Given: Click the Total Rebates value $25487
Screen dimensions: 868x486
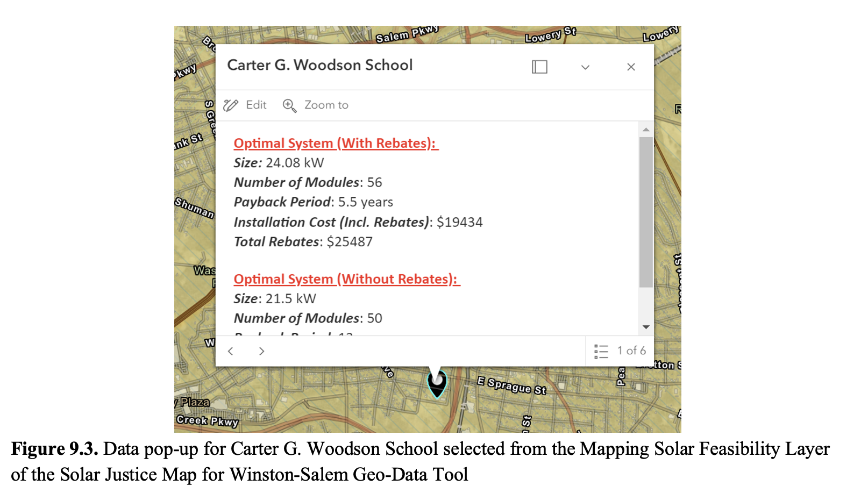Looking at the screenshot, I should [350, 242].
